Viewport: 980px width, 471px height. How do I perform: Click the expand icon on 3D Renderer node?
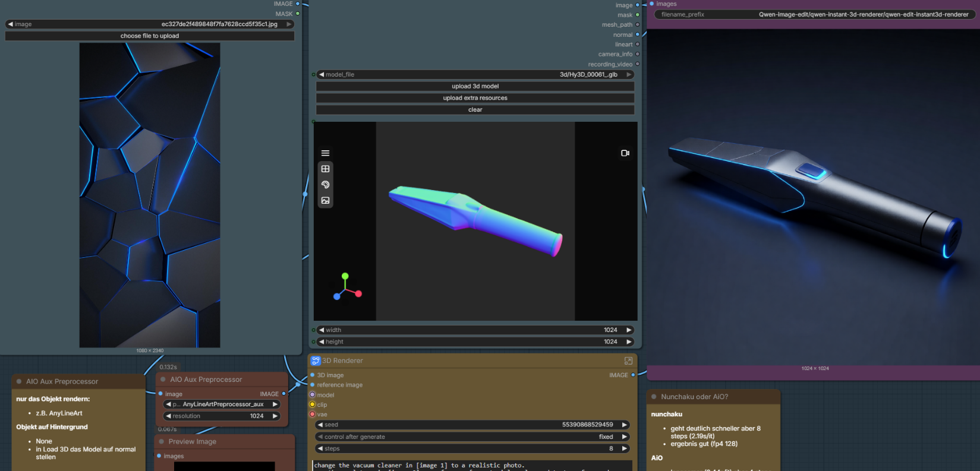628,361
